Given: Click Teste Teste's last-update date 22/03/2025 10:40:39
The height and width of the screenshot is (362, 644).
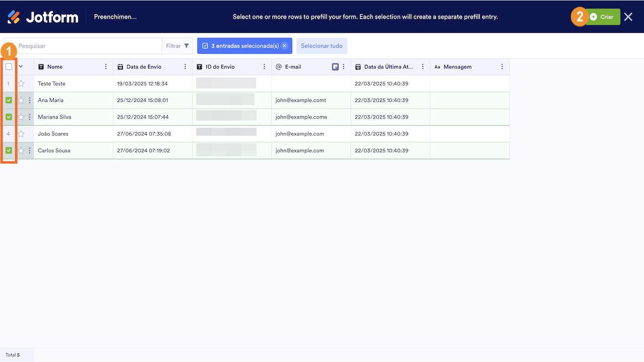Looking at the screenshot, I should [381, 83].
